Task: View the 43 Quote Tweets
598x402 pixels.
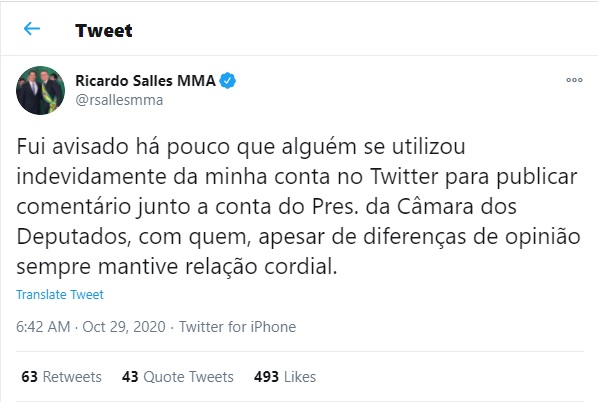Action: pyautogui.click(x=178, y=377)
